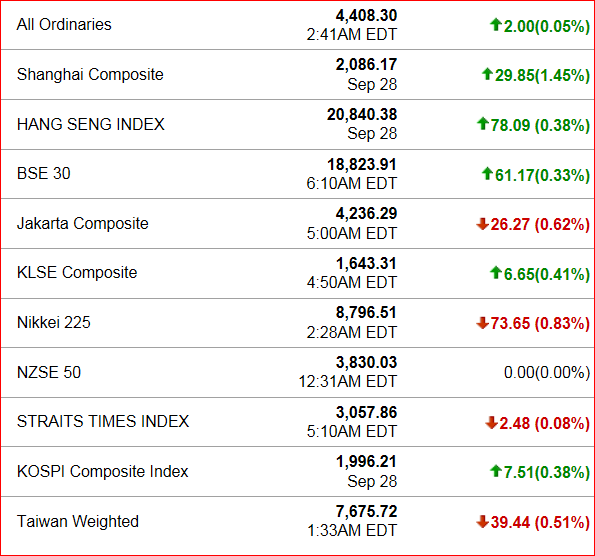Image resolution: width=595 pixels, height=556 pixels.
Task: Click the NZSE 50 change 0.00(0.00%)
Action: [547, 373]
